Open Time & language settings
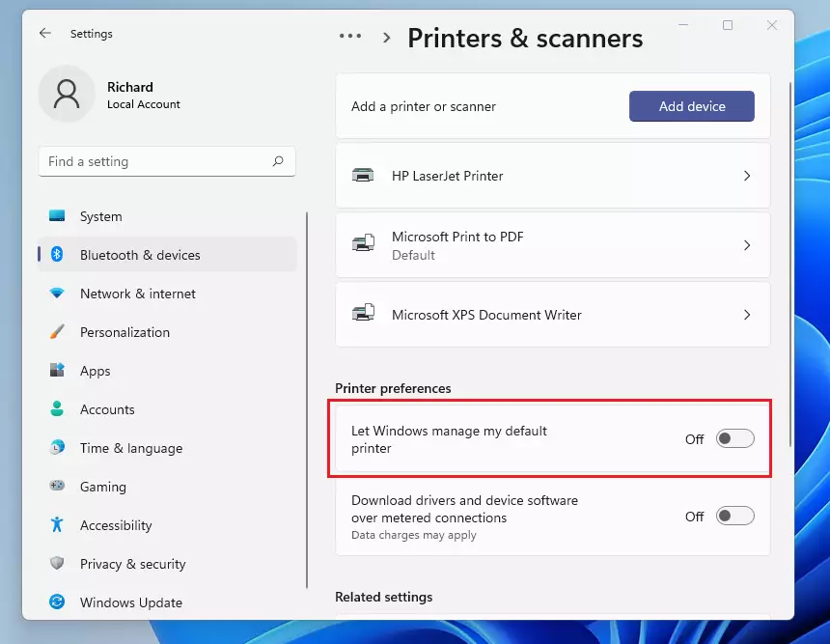The width and height of the screenshot is (830, 644). [167, 448]
